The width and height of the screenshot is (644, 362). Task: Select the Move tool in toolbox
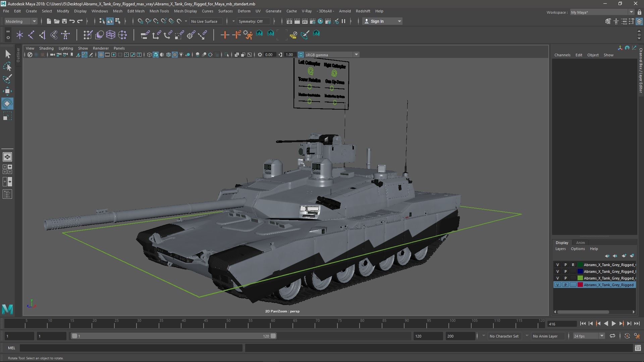pos(7,91)
